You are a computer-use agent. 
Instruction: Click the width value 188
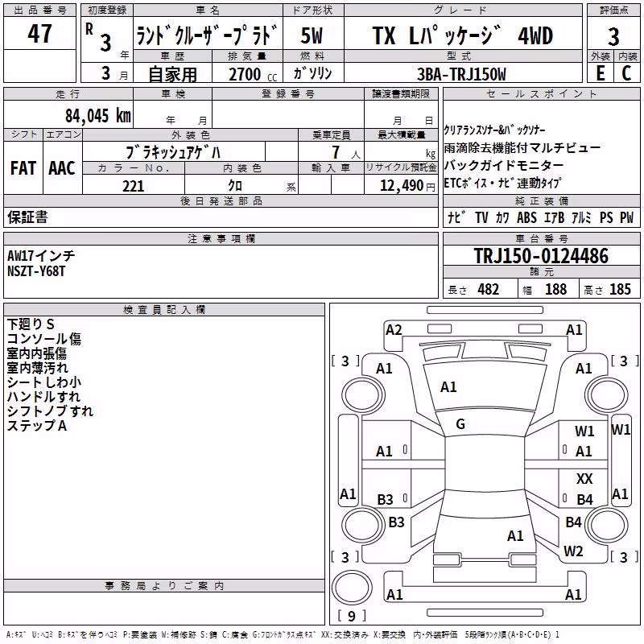[x=556, y=289]
